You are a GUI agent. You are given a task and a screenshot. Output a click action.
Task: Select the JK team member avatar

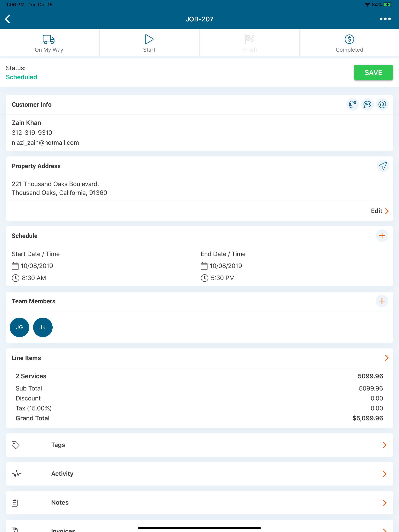[43, 327]
